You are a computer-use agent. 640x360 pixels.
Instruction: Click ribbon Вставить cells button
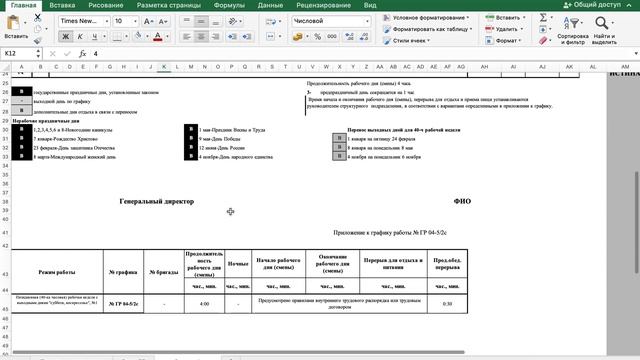click(505, 18)
